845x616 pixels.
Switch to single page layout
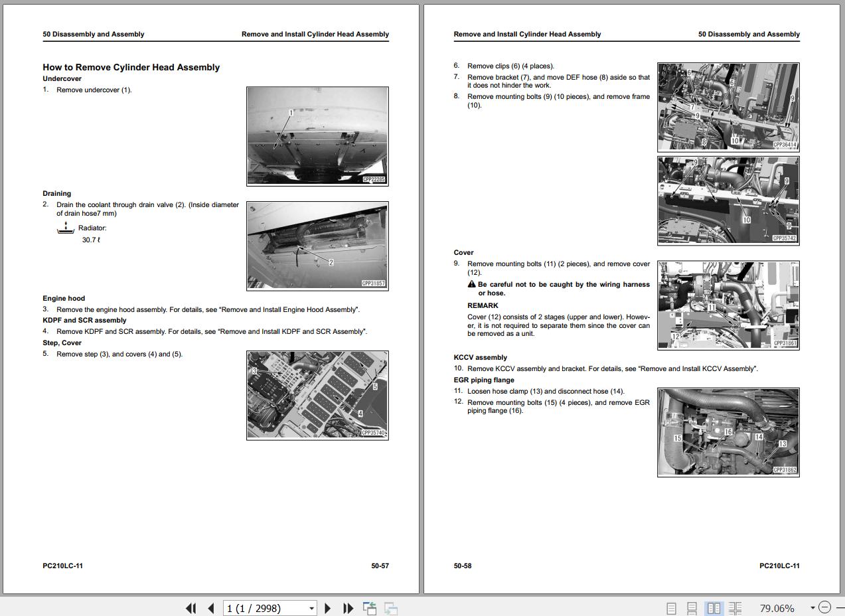(x=671, y=608)
